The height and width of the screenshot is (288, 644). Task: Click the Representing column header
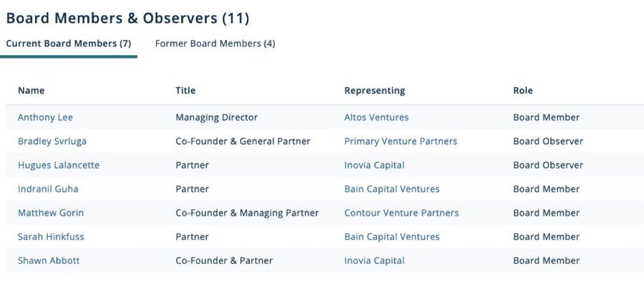[x=375, y=91]
